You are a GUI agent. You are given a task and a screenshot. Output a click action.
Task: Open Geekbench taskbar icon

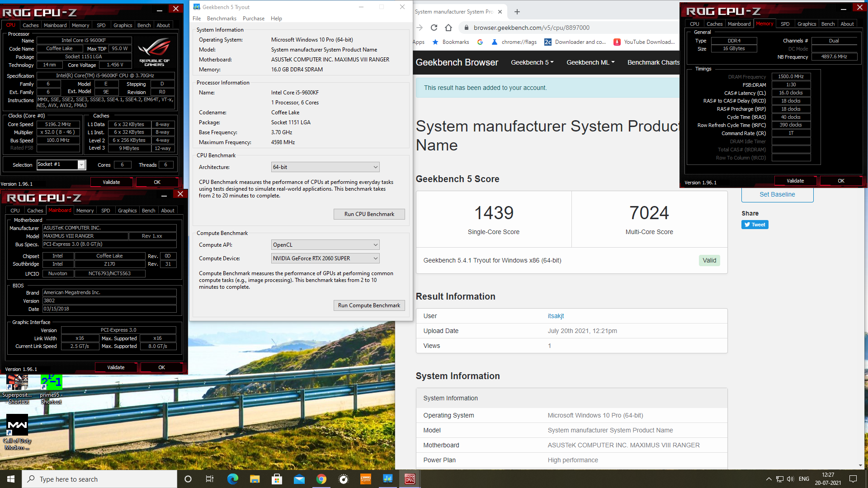(388, 479)
